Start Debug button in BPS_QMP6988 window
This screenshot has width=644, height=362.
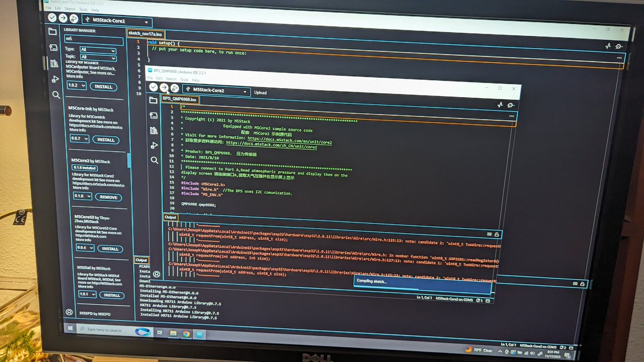175,88
